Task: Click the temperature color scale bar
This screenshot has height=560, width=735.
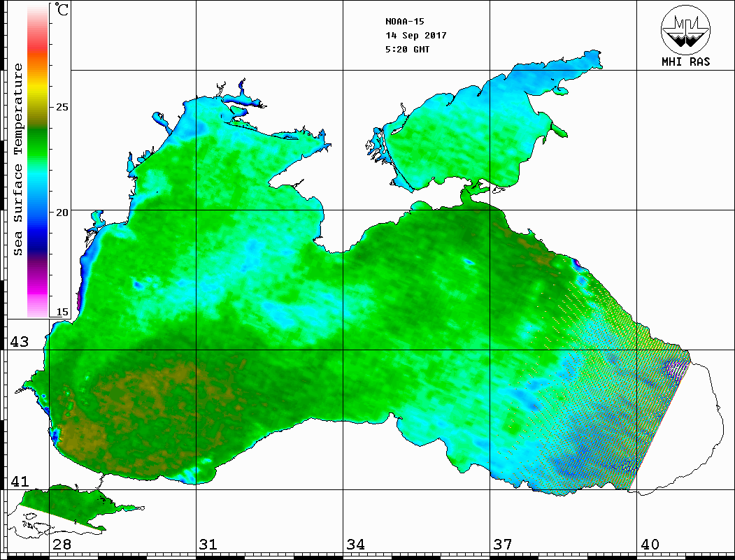Action: [x=38, y=161]
